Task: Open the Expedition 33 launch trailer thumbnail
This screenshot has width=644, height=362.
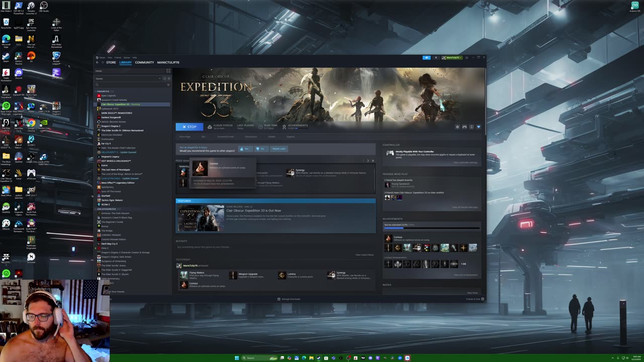Action: (x=200, y=218)
